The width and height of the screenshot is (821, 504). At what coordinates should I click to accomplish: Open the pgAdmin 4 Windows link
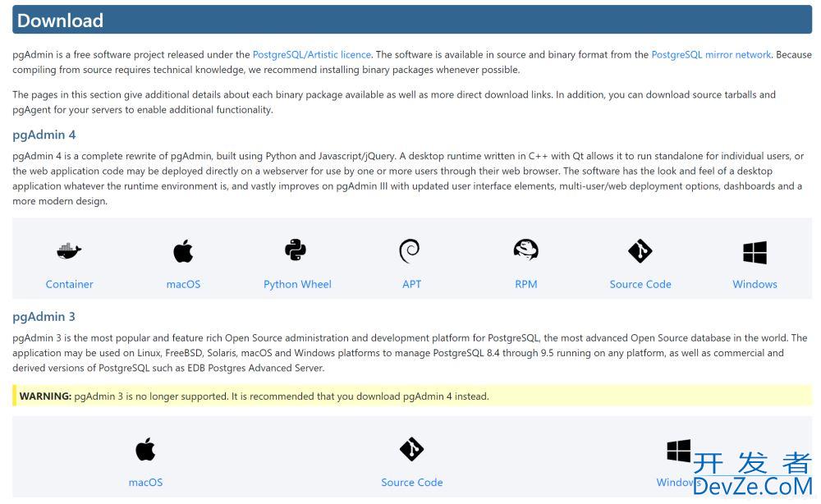pyautogui.click(x=754, y=284)
